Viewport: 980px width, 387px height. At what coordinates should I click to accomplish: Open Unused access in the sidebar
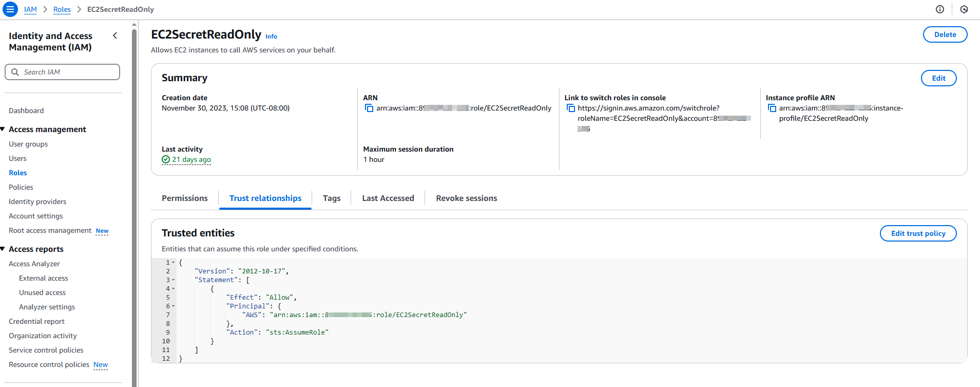43,292
